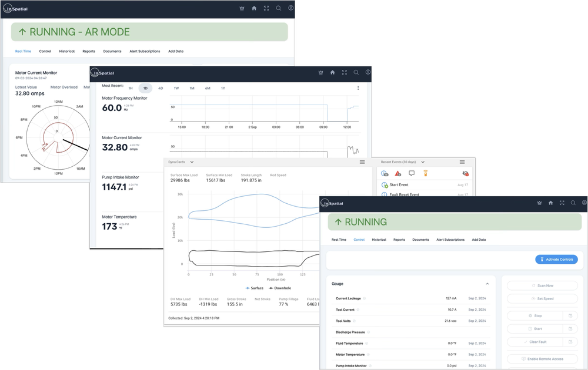Click home icon in AR MODE window header
This screenshot has width=588, height=370.
click(x=254, y=8)
